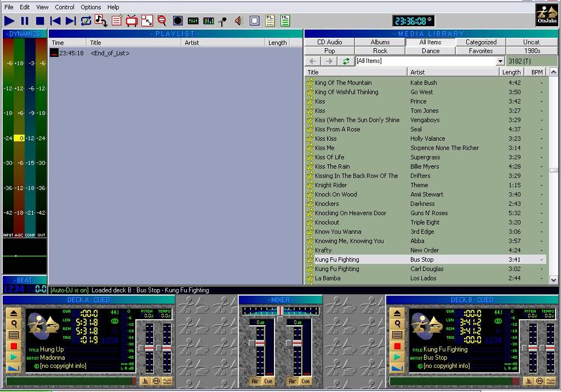Screen dimensions: 561x392
Task: Click media library scrollbar down arrow
Action: tap(553, 280)
